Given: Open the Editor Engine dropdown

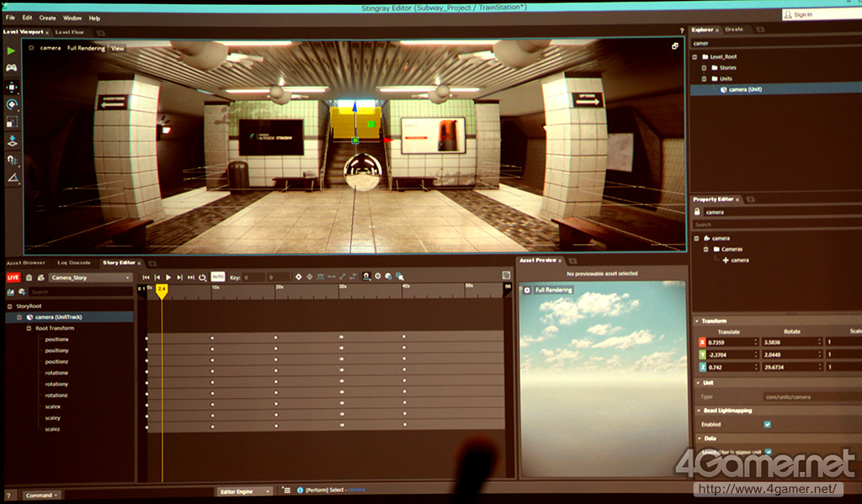Looking at the screenshot, I should tap(244, 491).
